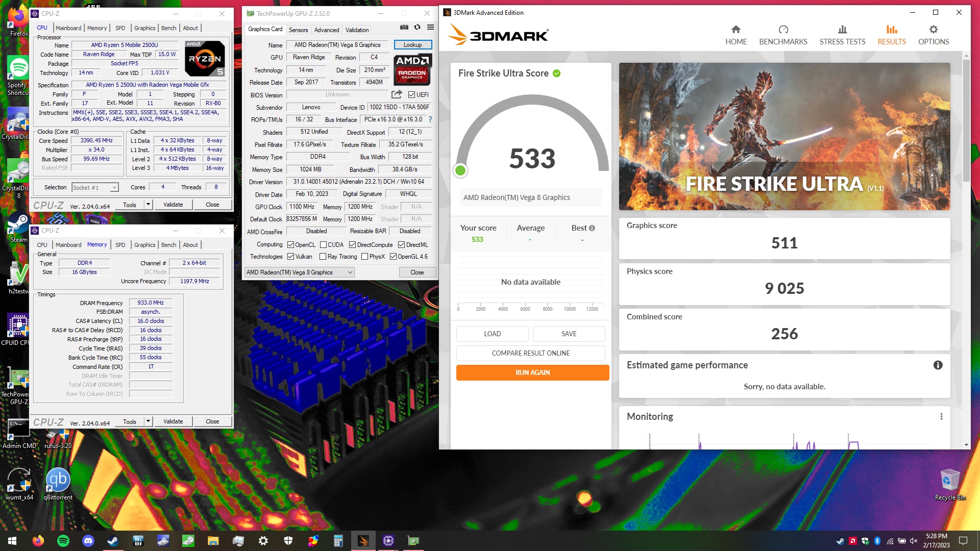Click the Close button in lower CPU-Z
Viewport: 980px width, 551px height.
click(x=212, y=421)
